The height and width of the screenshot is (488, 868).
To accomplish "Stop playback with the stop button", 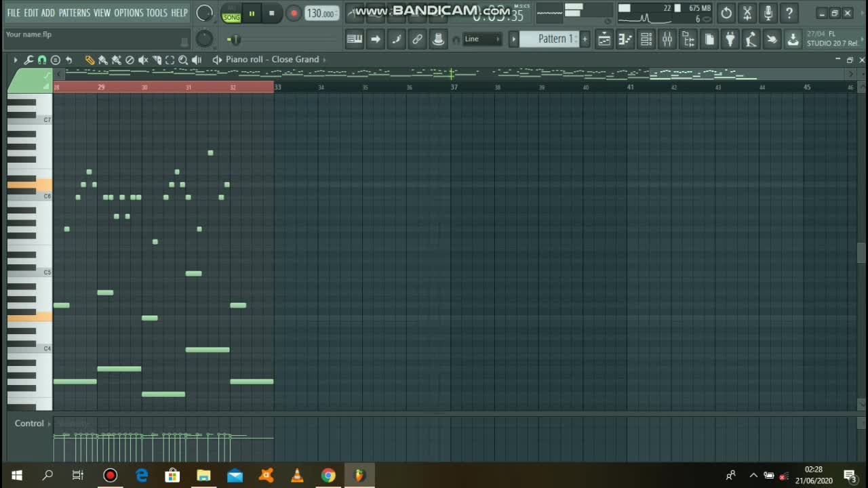I will 272,13.
